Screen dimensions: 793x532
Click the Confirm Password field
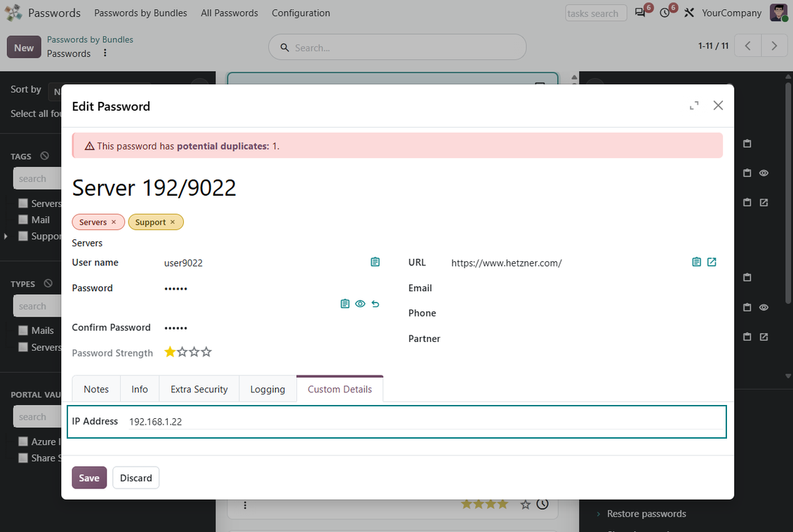click(x=271, y=328)
